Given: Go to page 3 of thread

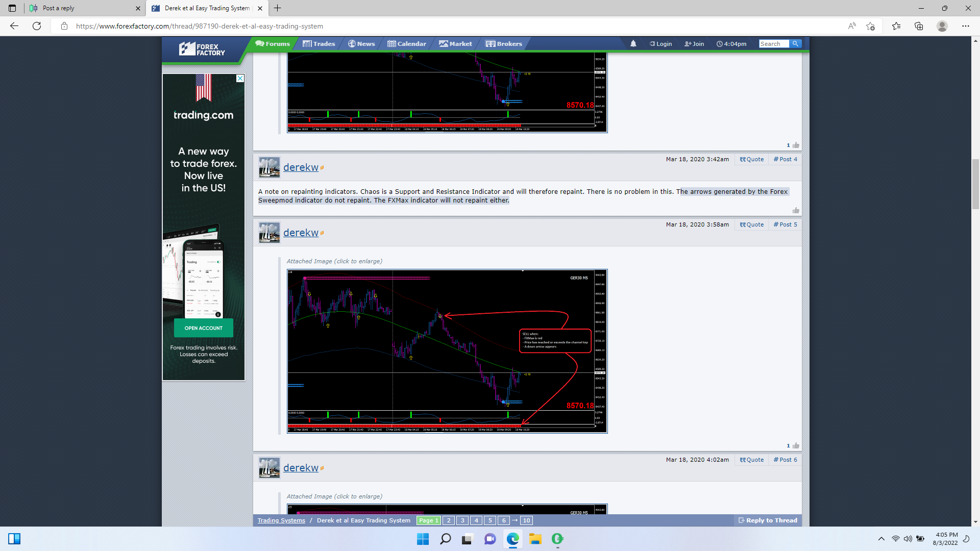Looking at the screenshot, I should click(x=462, y=520).
